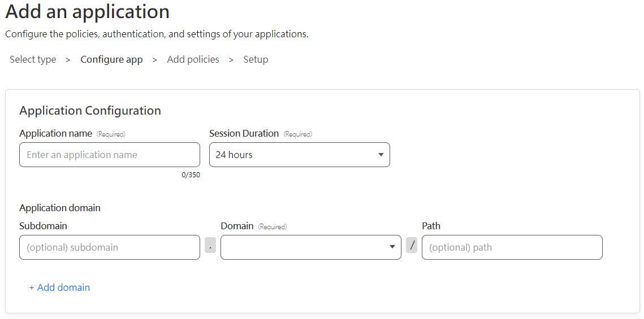Click the 0/350 character counter
The width and height of the screenshot is (644, 319).
coord(191,175)
